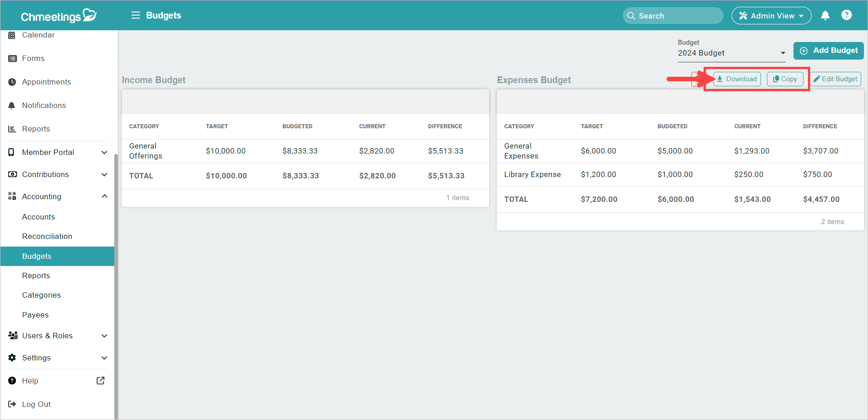
Task: Click the sidebar vertical scrollbar
Action: point(116,287)
